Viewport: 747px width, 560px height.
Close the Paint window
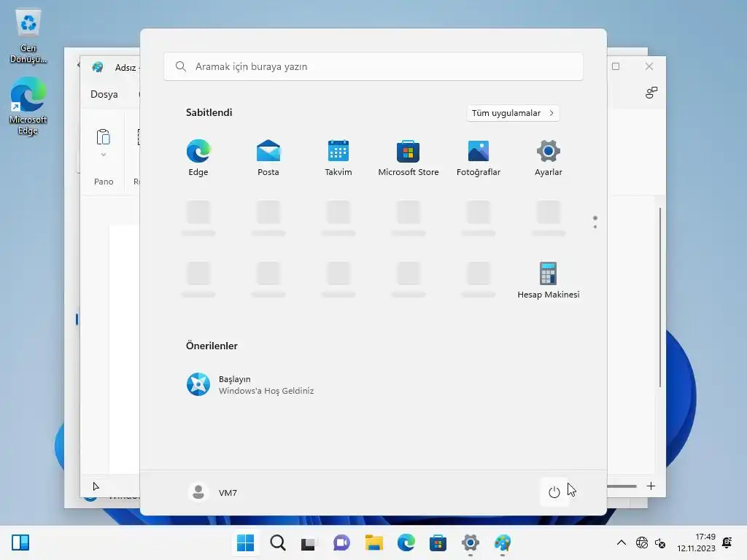[x=649, y=66]
